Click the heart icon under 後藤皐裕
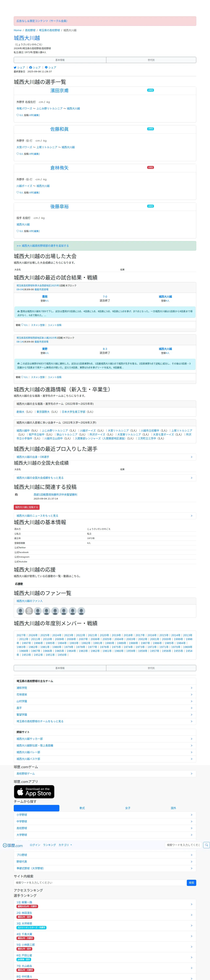210x980 pixels. tap(17, 231)
